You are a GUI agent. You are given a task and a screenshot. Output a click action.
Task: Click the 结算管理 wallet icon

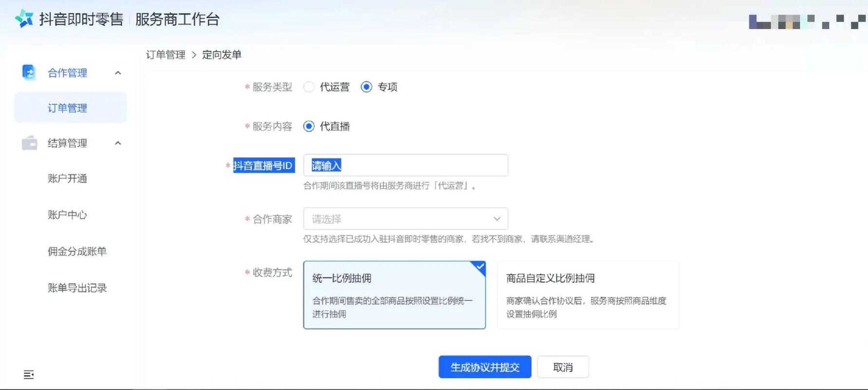coord(29,143)
